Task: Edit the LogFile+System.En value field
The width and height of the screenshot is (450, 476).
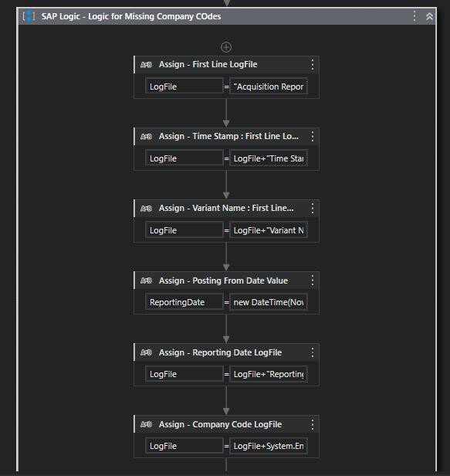Action: tap(269, 447)
